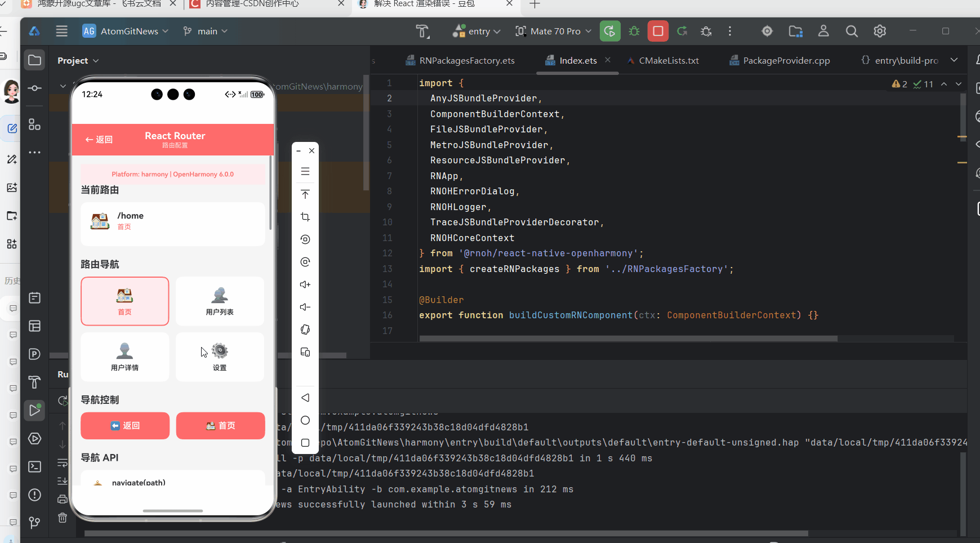Open the Project tool window folder icon
Image resolution: width=980 pixels, height=543 pixels.
click(34, 60)
